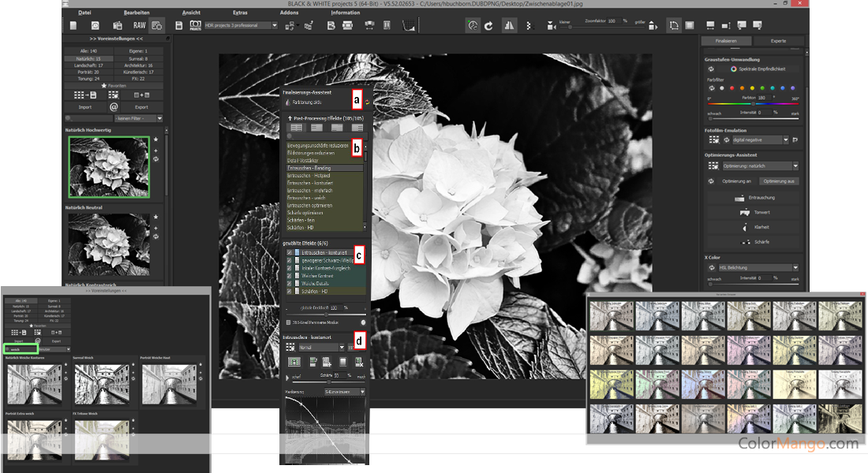Open the S-Kurve curve type dropdown
Viewport: 868px width, 473px height.
pyautogui.click(x=345, y=392)
